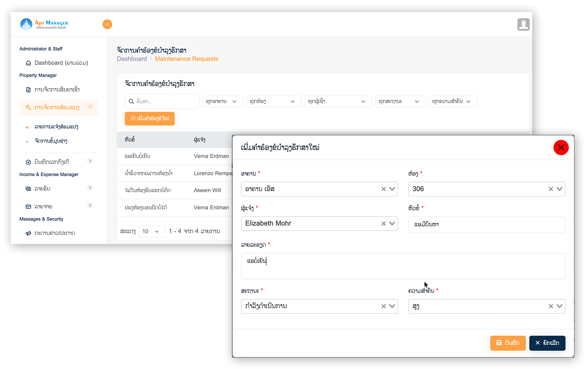Collapse sidebar with orange double-chevron button
The width and height of the screenshot is (588, 369).
click(107, 24)
